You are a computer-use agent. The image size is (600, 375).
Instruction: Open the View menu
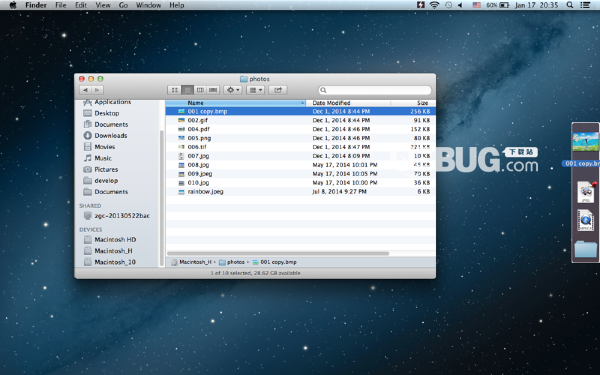103,5
